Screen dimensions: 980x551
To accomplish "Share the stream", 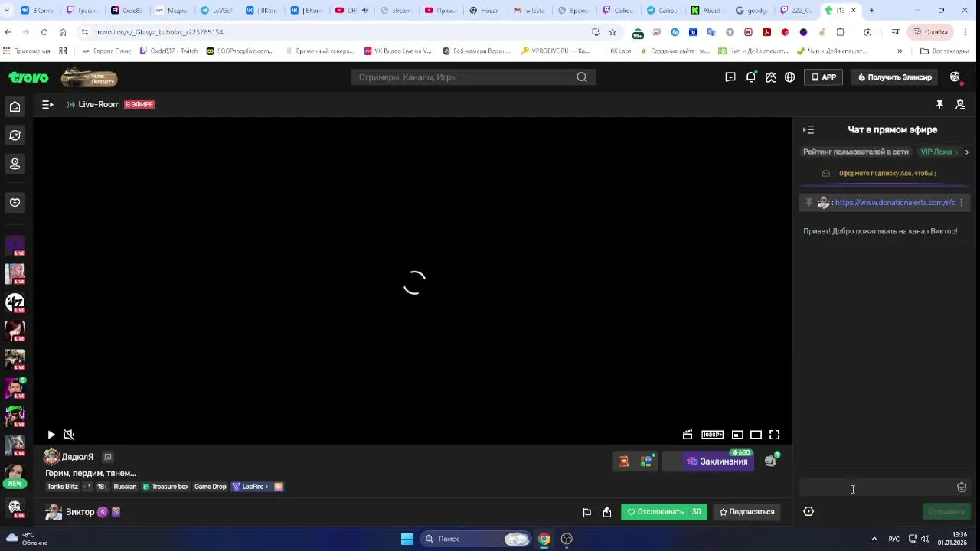I will pos(606,512).
